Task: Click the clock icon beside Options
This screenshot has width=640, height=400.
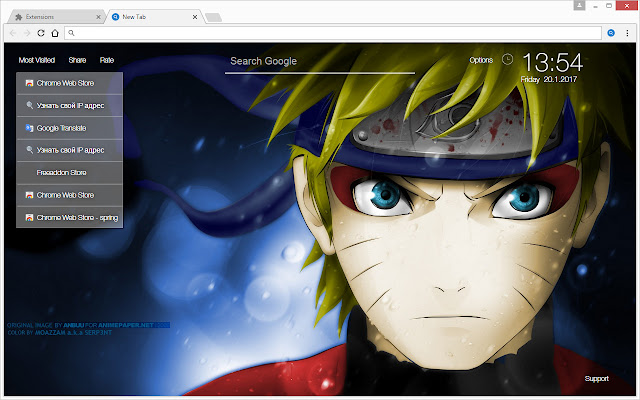Action: click(x=507, y=60)
